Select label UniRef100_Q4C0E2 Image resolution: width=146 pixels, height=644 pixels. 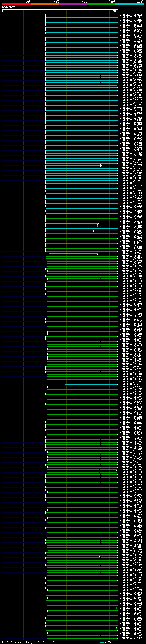(131, 196)
